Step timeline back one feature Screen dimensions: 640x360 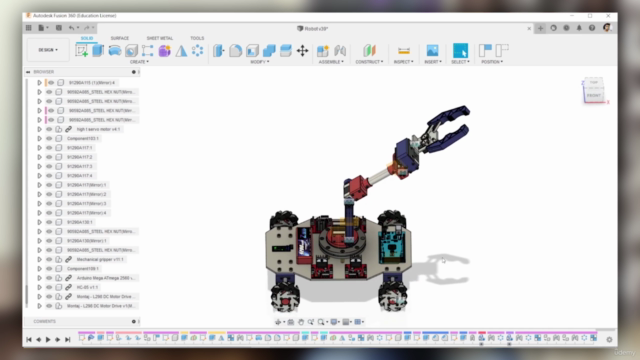click(x=38, y=340)
